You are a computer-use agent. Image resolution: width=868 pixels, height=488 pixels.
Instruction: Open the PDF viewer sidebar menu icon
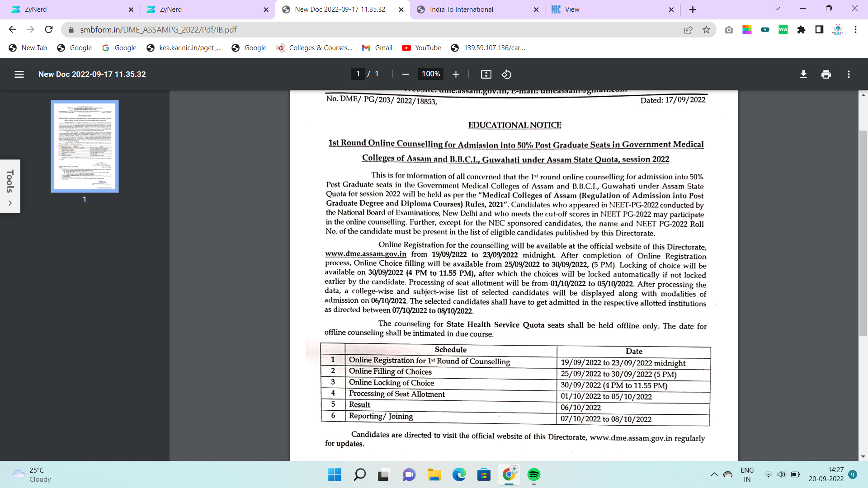tap(19, 74)
